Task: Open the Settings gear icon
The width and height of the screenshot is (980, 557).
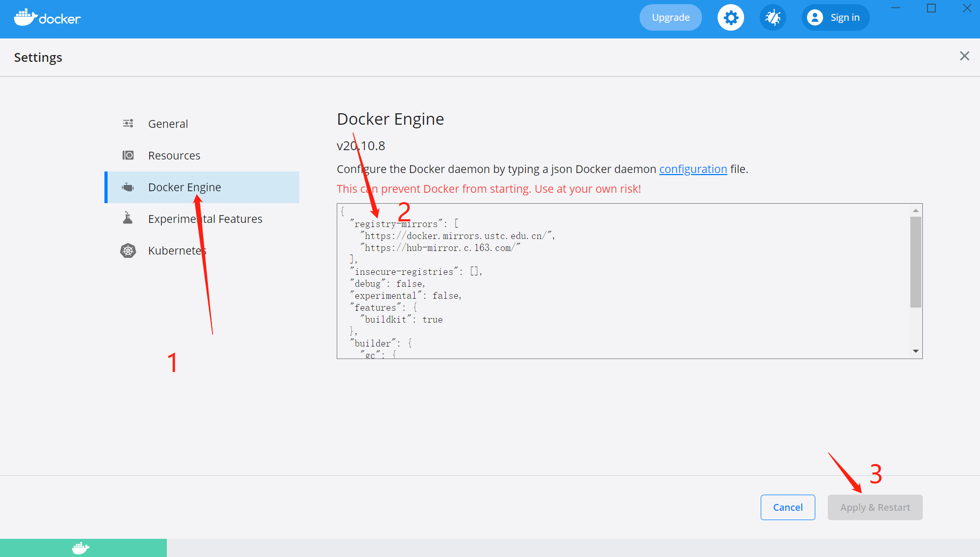Action: (731, 18)
